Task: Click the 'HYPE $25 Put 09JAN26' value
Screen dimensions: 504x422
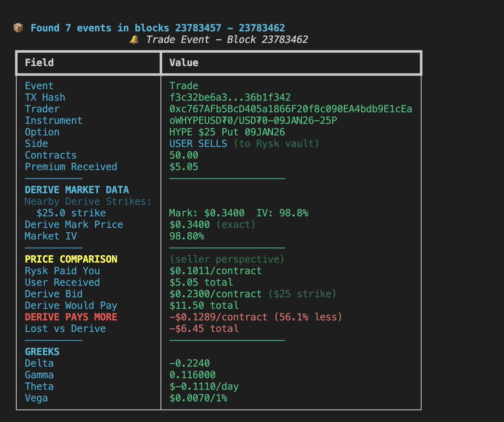Action: (x=227, y=132)
